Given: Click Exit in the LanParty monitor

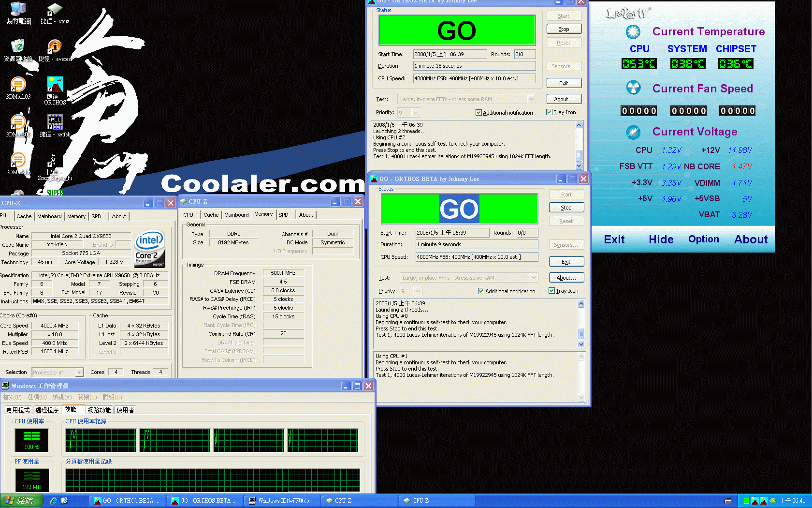Looking at the screenshot, I should (614, 239).
